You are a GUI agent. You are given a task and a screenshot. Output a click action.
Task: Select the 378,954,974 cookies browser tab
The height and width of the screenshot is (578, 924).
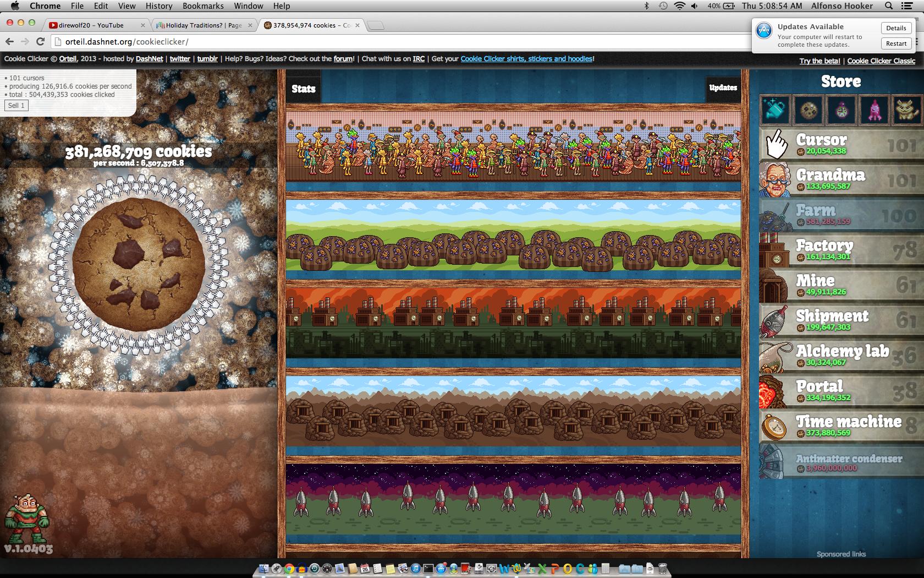click(311, 25)
